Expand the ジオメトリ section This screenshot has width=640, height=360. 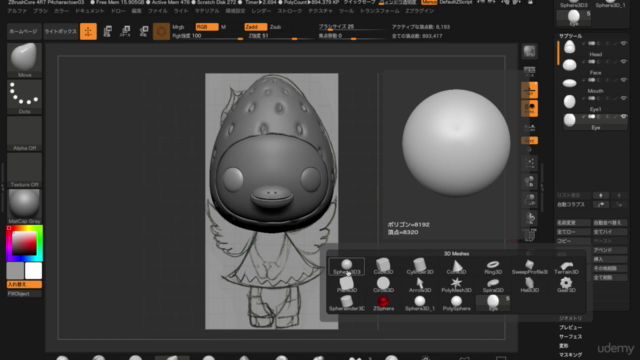tap(570, 318)
